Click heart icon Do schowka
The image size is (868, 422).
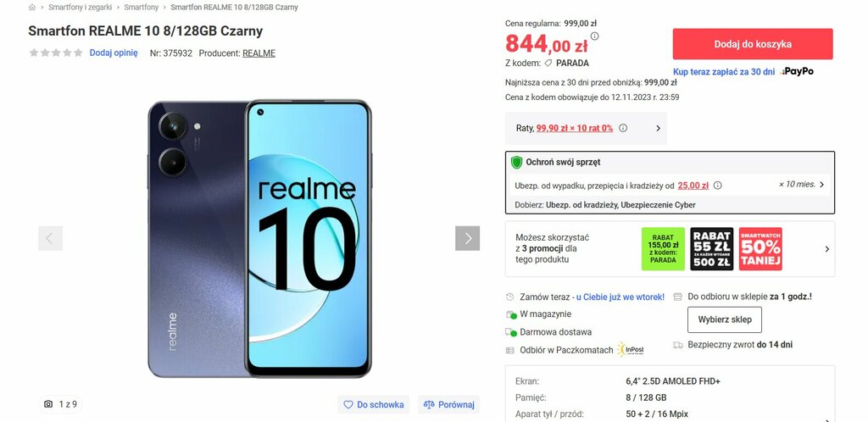[348, 405]
